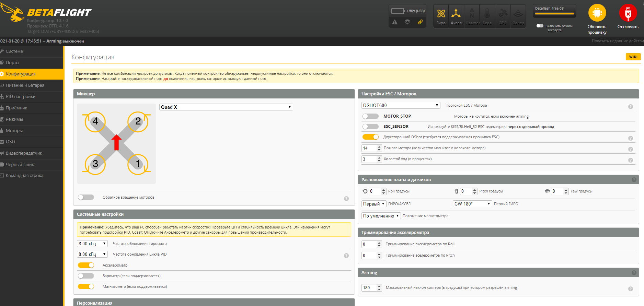The image size is (644, 306).
Task: Open the Quad X mixer dropdown
Action: pyautogui.click(x=226, y=107)
